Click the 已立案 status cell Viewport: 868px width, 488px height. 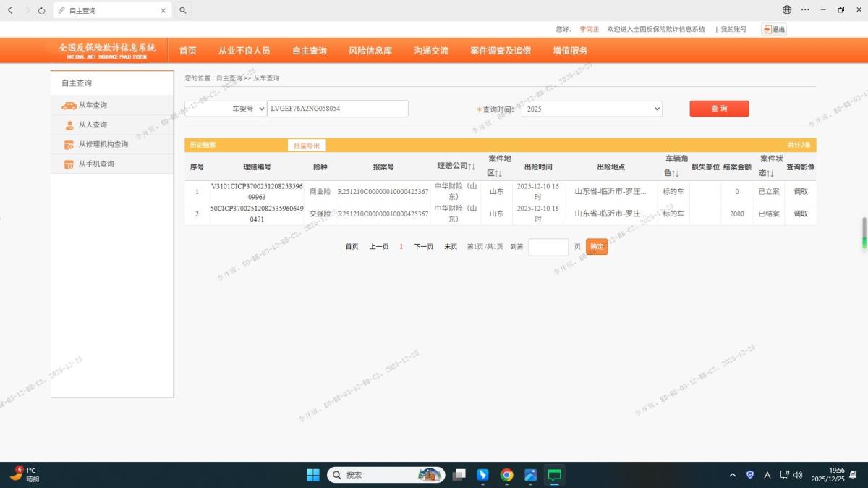769,192
